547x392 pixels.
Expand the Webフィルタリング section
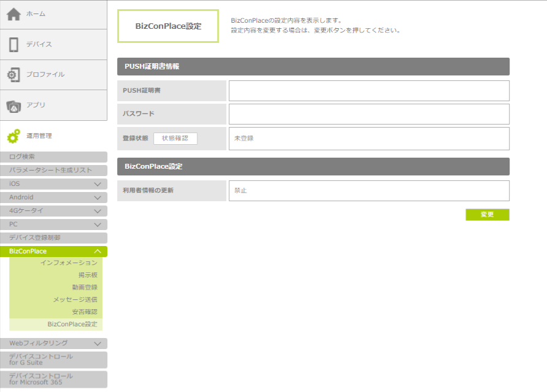click(x=97, y=344)
